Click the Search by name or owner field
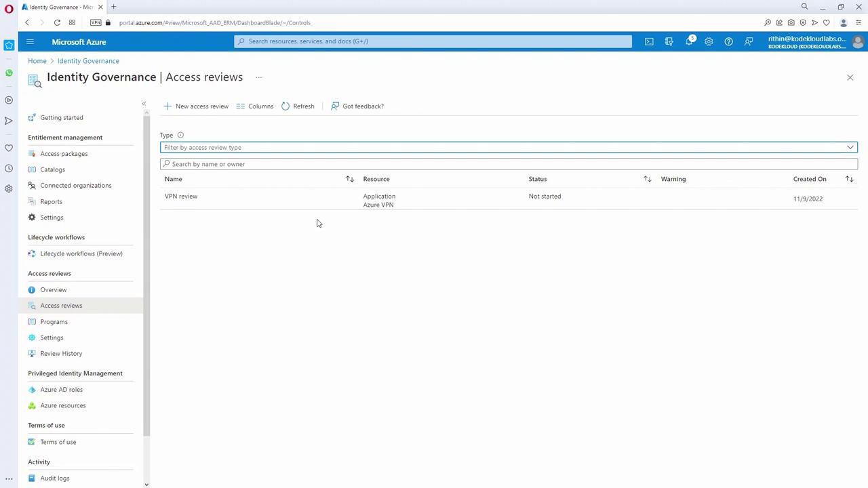The width and height of the screenshot is (868, 488). pyautogui.click(x=509, y=164)
